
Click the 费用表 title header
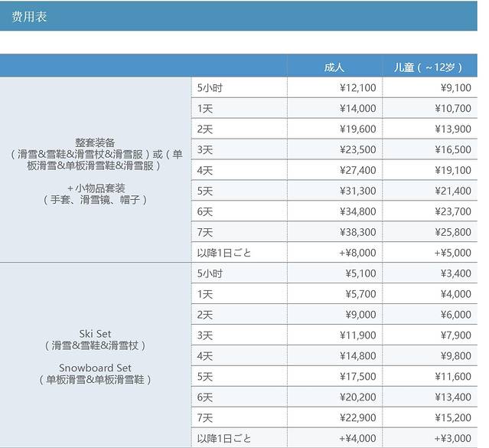pyautogui.click(x=29, y=16)
